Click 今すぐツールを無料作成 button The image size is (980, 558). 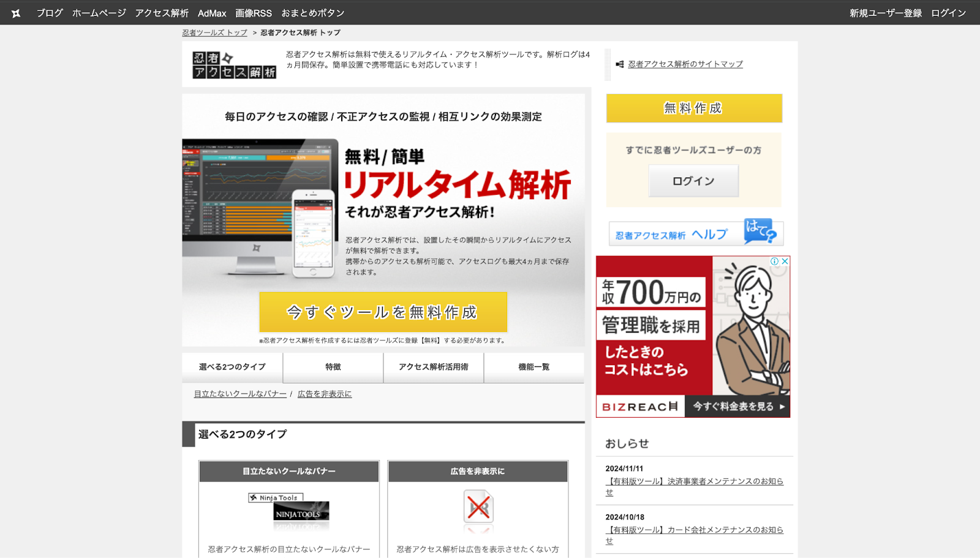click(383, 312)
